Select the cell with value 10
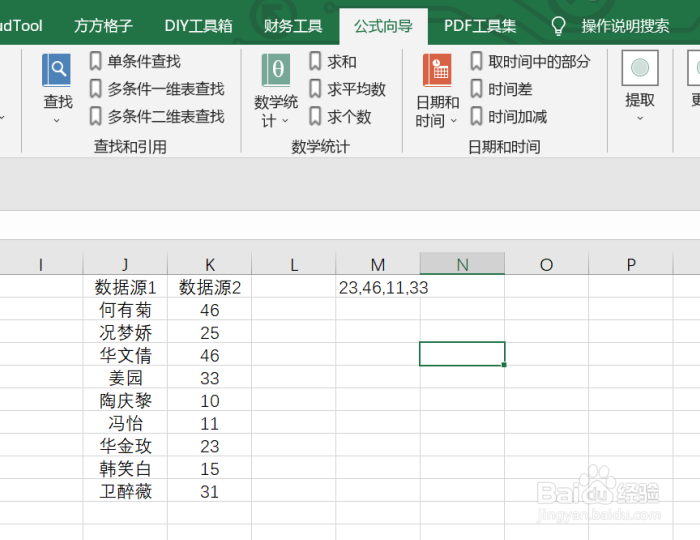700x540 pixels. click(210, 401)
